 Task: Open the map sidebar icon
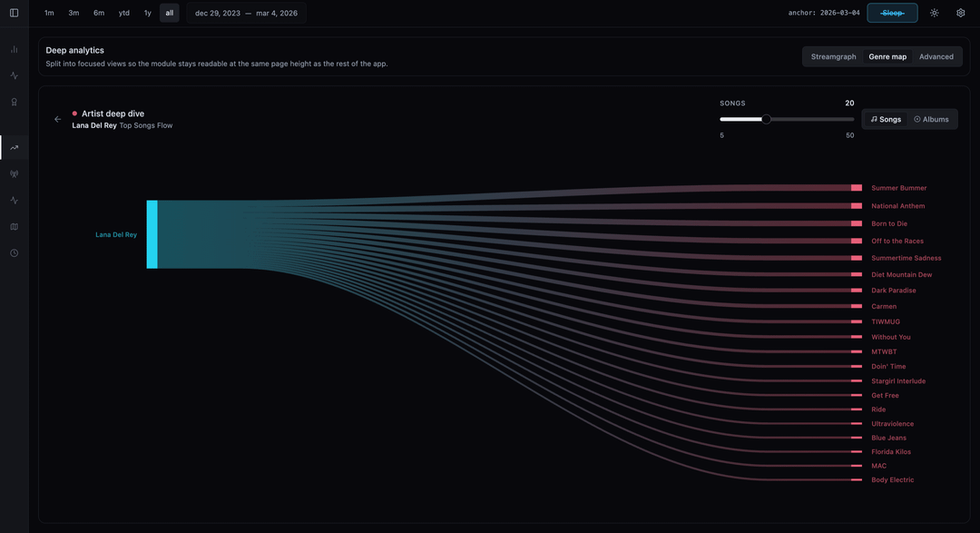coord(14,226)
